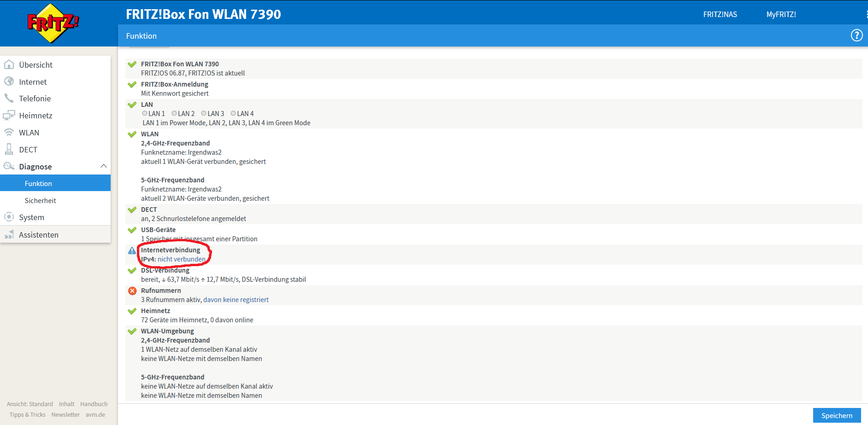
Task: Select the LAN 1 radio button
Action: click(145, 113)
